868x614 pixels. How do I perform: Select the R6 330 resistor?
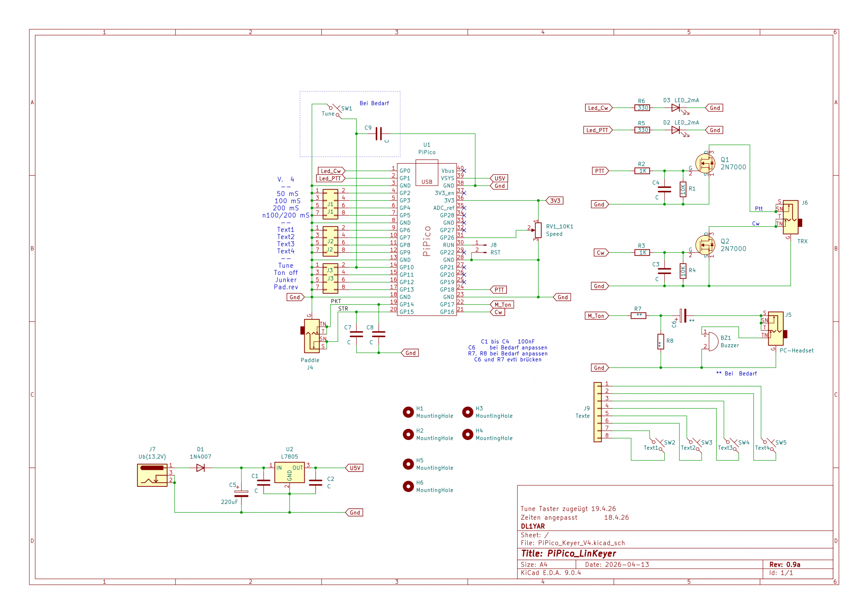point(642,108)
